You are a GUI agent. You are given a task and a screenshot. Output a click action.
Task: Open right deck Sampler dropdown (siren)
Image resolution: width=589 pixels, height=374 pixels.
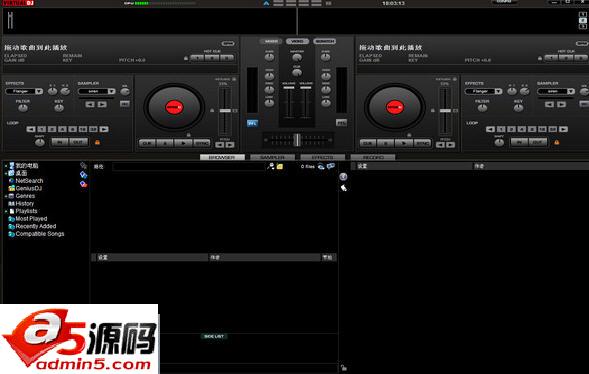coord(556,91)
